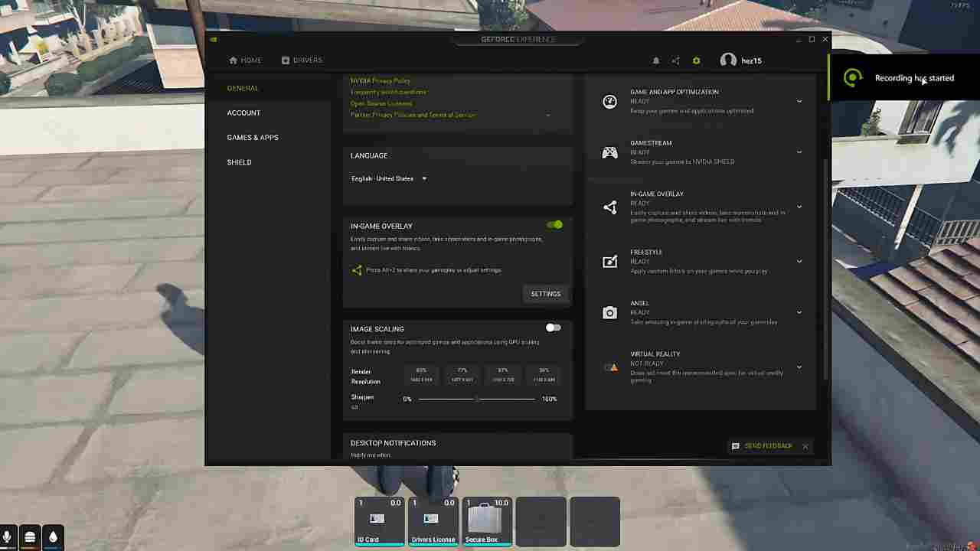This screenshot has width=980, height=551.
Task: Expand the Freestyle feature details
Action: click(799, 262)
